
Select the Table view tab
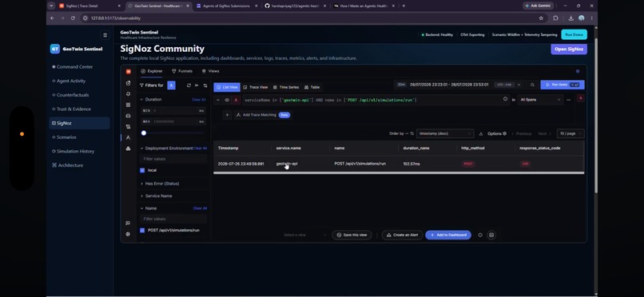[312, 87]
